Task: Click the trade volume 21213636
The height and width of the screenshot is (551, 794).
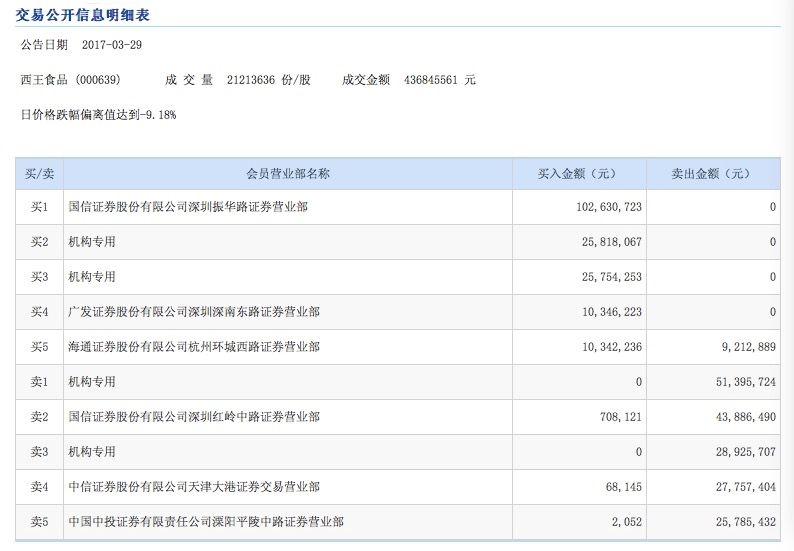Action: pyautogui.click(x=251, y=80)
